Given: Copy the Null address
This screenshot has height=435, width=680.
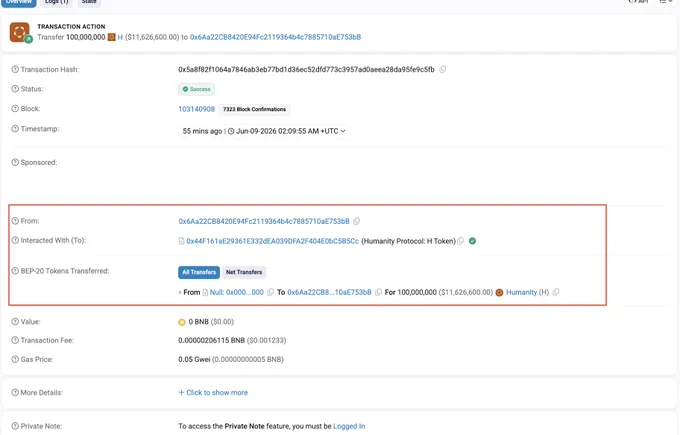Looking at the screenshot, I should point(271,292).
